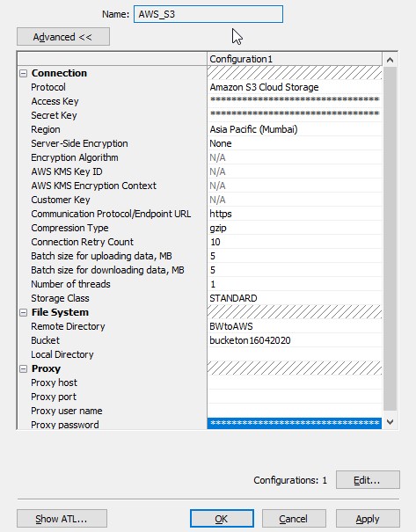Select the Compression Type row label

point(69,228)
